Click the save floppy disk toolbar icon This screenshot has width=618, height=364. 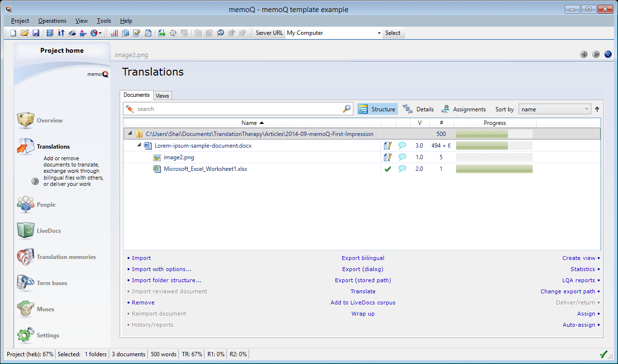click(36, 33)
